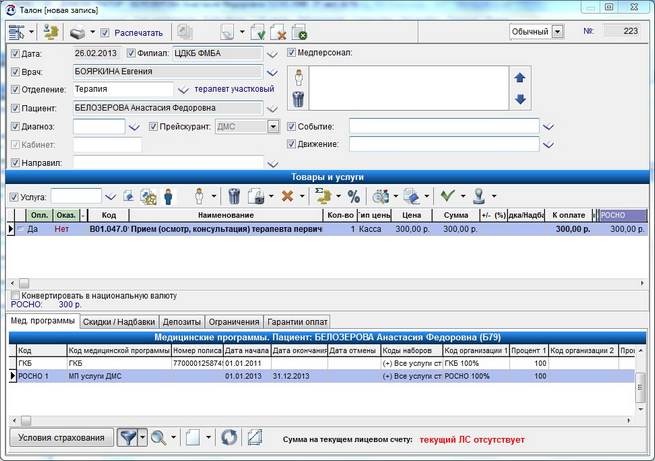The height and width of the screenshot is (461, 655).
Task: Click document with red cross cancel icon
Action: (x=278, y=32)
